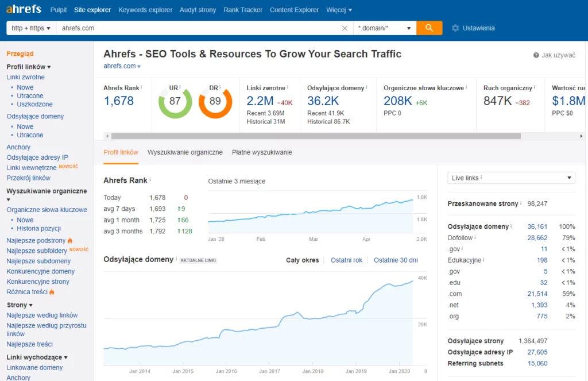
Task: Open Najlepsze subdomeny in the sidebar
Action: (x=38, y=261)
